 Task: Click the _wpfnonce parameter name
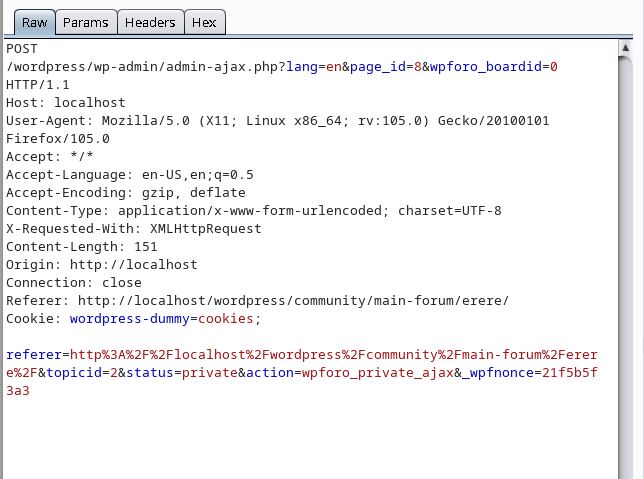point(498,373)
